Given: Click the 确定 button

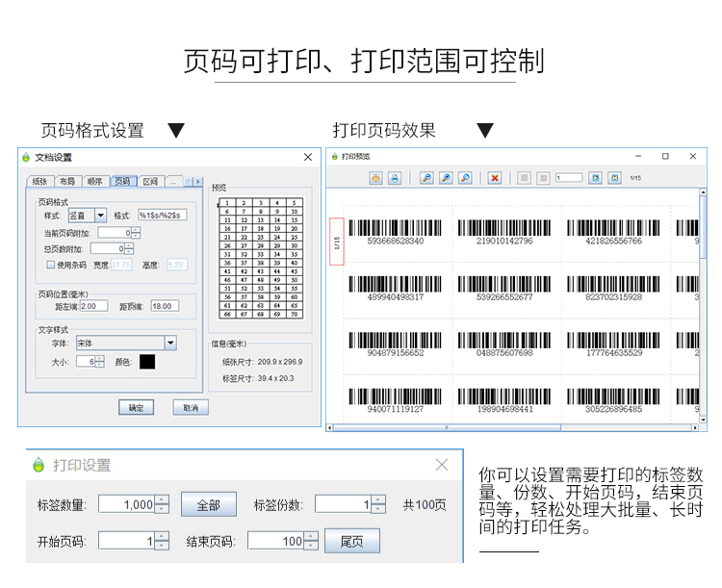Looking at the screenshot, I should pyautogui.click(x=136, y=407).
